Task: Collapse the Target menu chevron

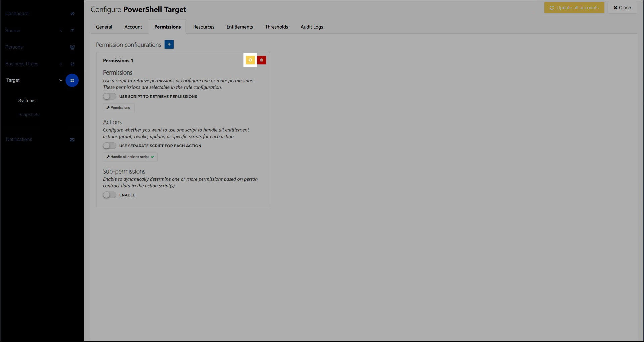Action: tap(61, 80)
